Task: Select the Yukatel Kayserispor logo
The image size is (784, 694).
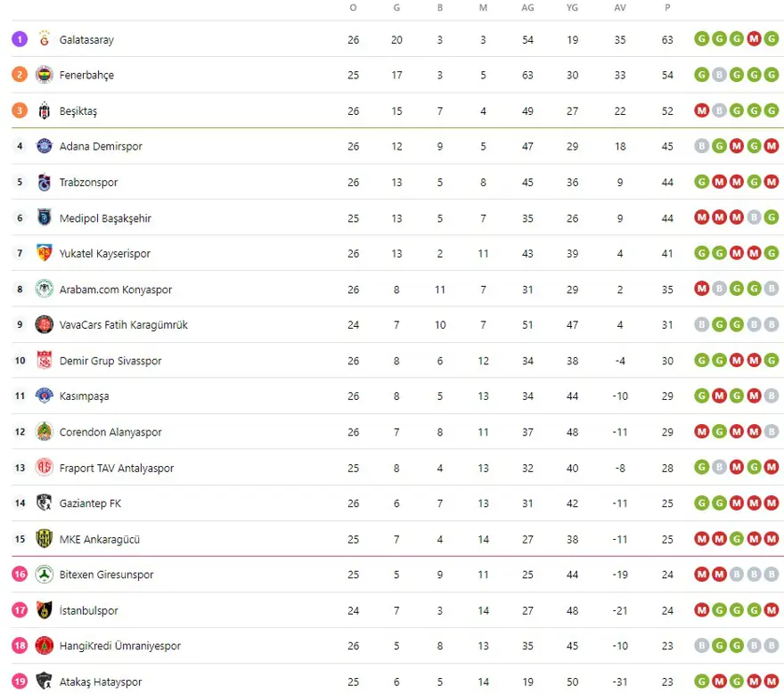Action: coord(45,254)
